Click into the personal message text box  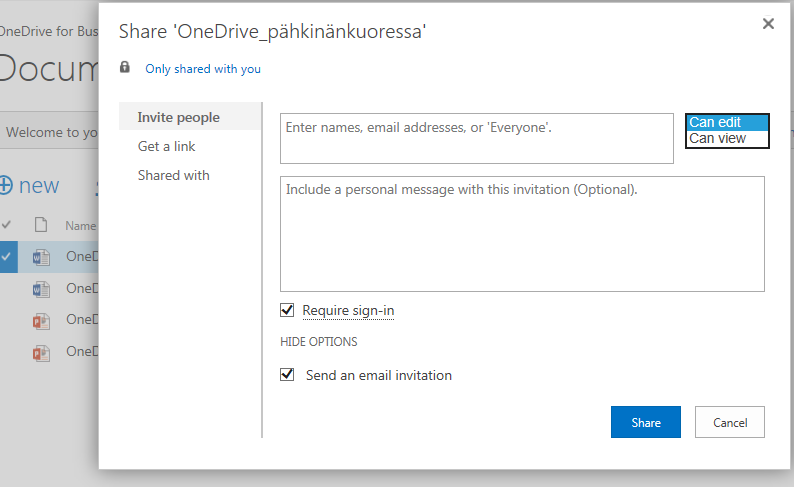[522, 234]
